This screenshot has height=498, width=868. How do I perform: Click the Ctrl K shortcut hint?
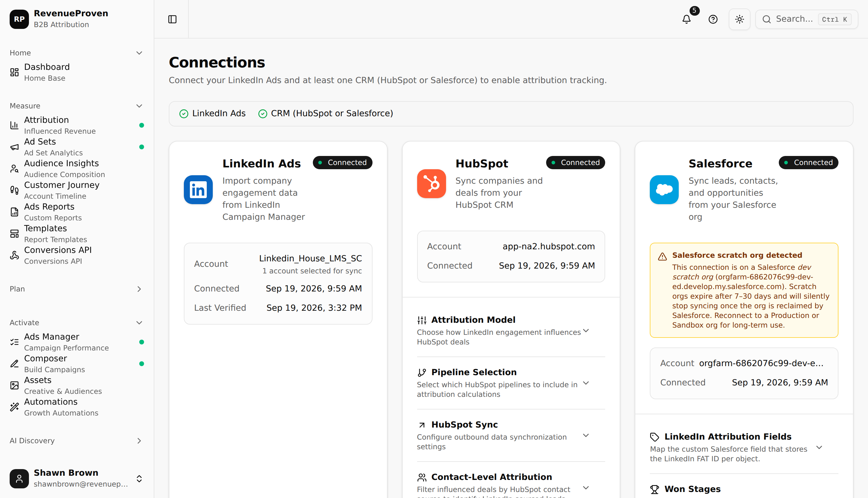coord(835,19)
